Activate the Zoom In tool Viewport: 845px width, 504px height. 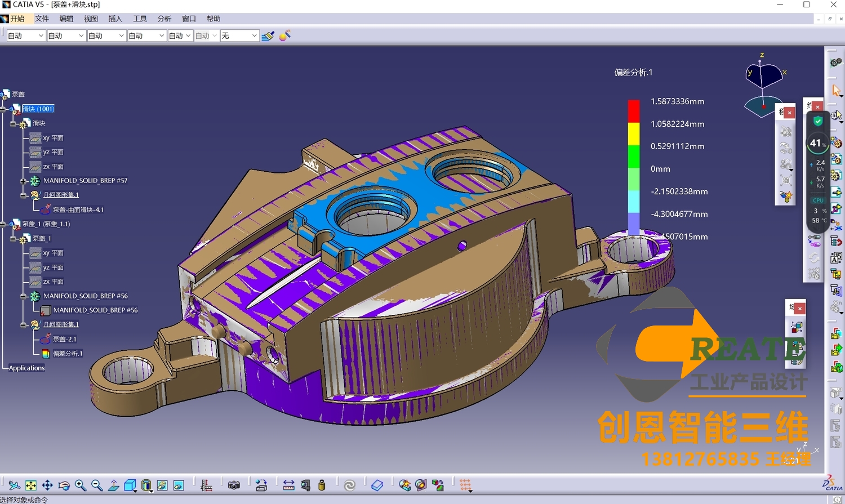coord(81,485)
